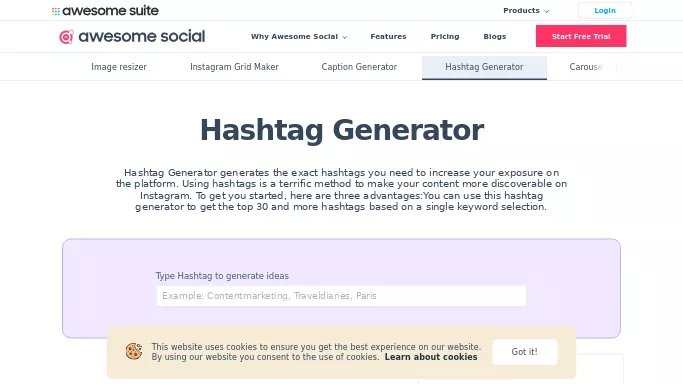Follow the Learn about cookies link
This screenshot has height=384, width=683.
(430, 357)
